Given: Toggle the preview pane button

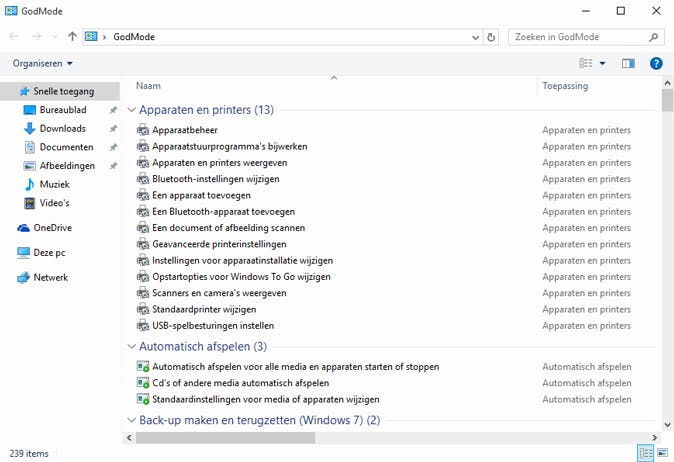Looking at the screenshot, I should pos(628,63).
